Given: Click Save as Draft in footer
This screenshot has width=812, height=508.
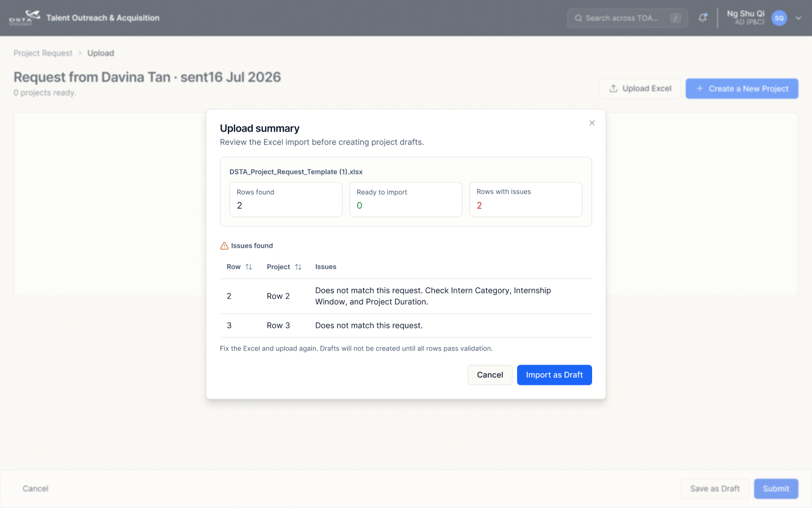Looking at the screenshot, I should point(715,489).
